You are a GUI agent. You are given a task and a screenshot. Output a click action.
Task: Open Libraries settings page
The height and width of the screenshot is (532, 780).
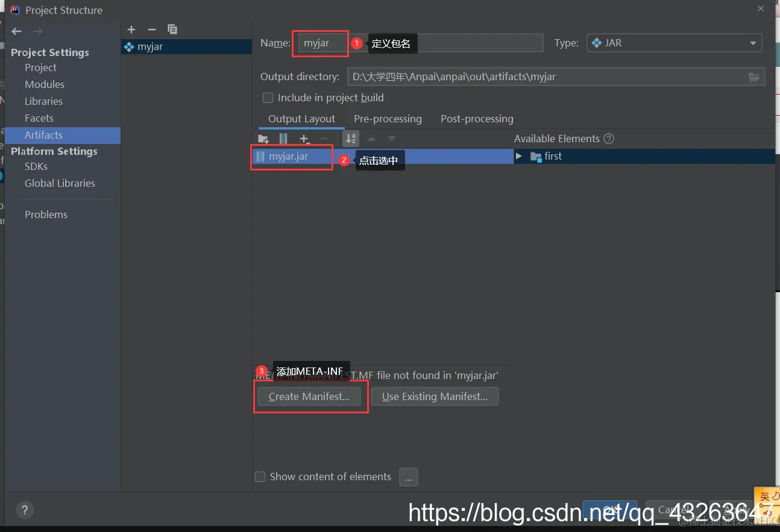pyautogui.click(x=43, y=101)
